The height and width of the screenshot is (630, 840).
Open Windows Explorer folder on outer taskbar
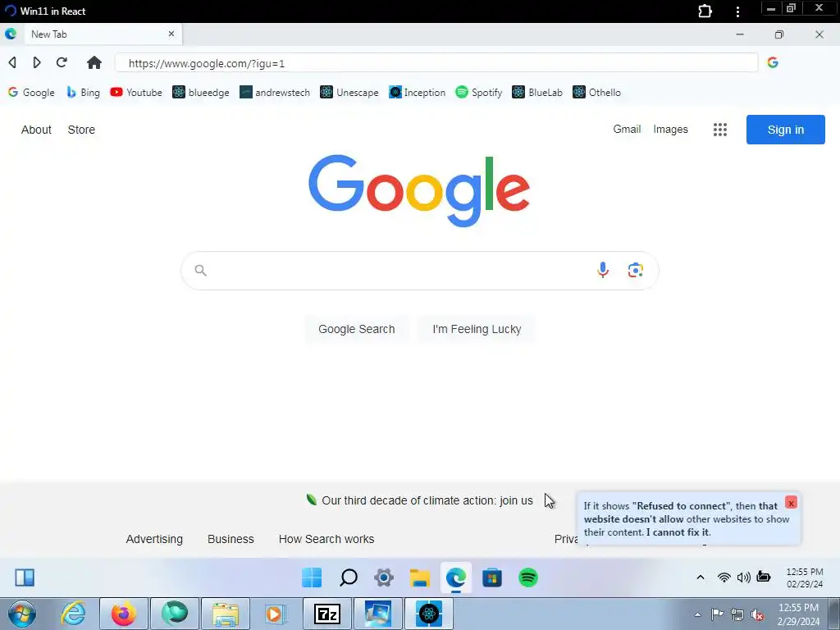pos(226,614)
